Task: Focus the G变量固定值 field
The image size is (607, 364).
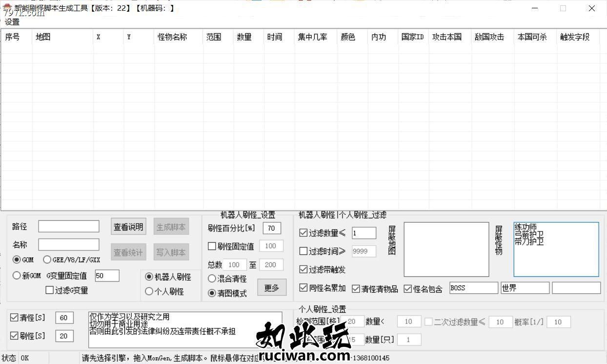Action: point(107,275)
